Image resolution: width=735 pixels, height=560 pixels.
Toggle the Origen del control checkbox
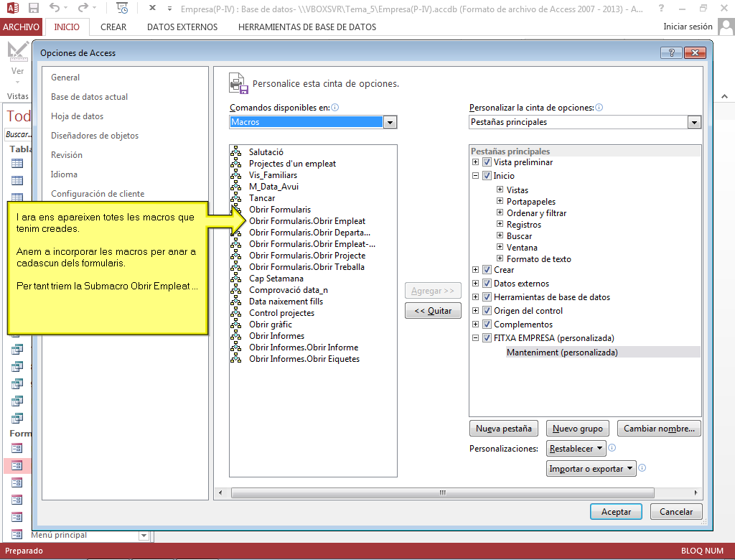click(487, 310)
